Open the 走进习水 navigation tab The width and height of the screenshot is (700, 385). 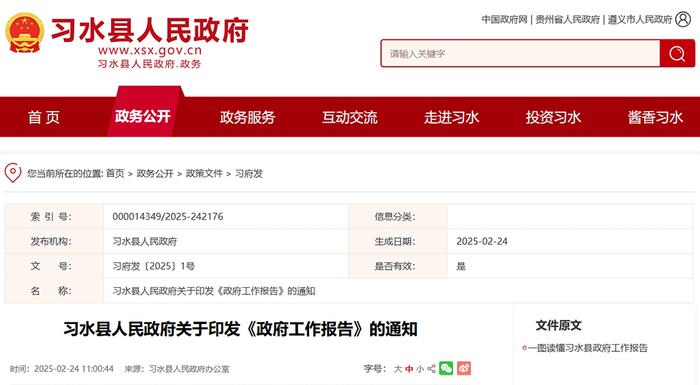(x=451, y=117)
